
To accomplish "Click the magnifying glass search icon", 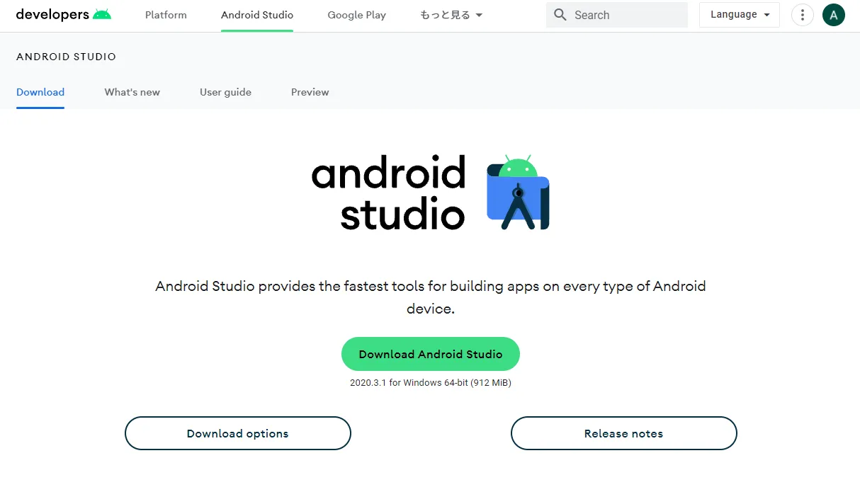I will point(560,15).
